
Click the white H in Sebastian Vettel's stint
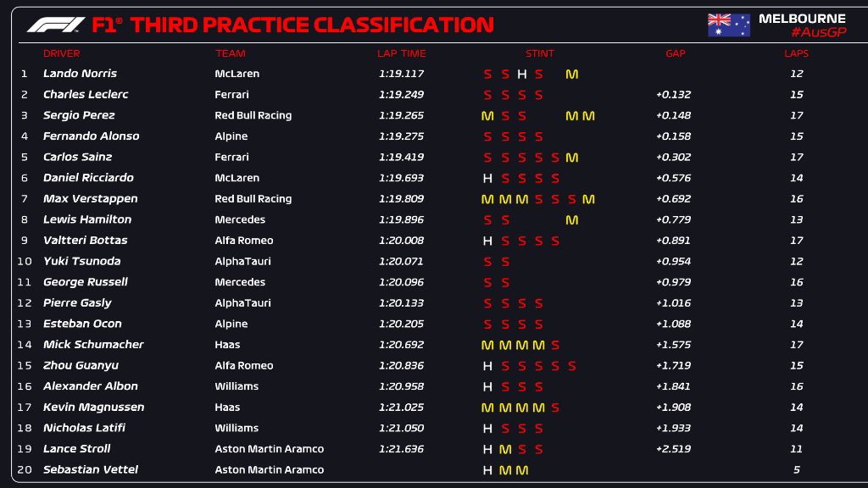(x=487, y=470)
